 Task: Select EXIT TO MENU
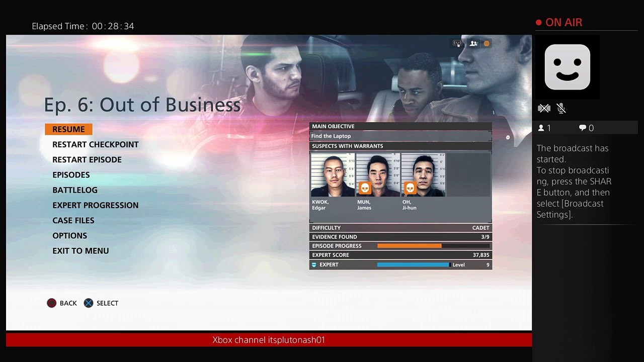click(x=80, y=250)
